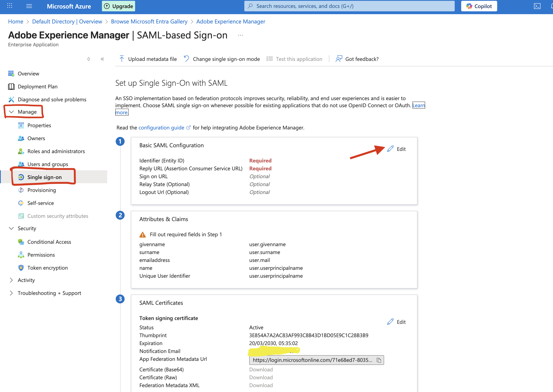Image resolution: width=553 pixels, height=392 pixels.
Task: Click the Deployment Plan book icon
Action: point(11,87)
